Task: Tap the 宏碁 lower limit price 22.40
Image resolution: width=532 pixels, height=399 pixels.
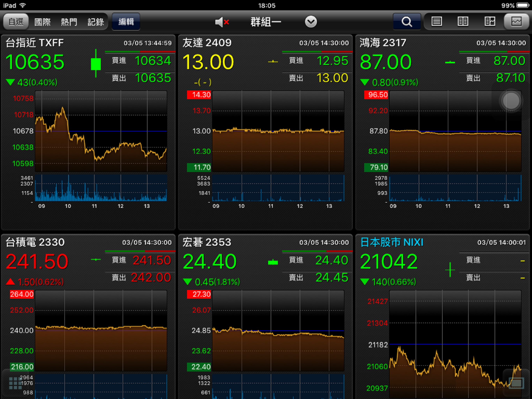Action: tap(199, 367)
